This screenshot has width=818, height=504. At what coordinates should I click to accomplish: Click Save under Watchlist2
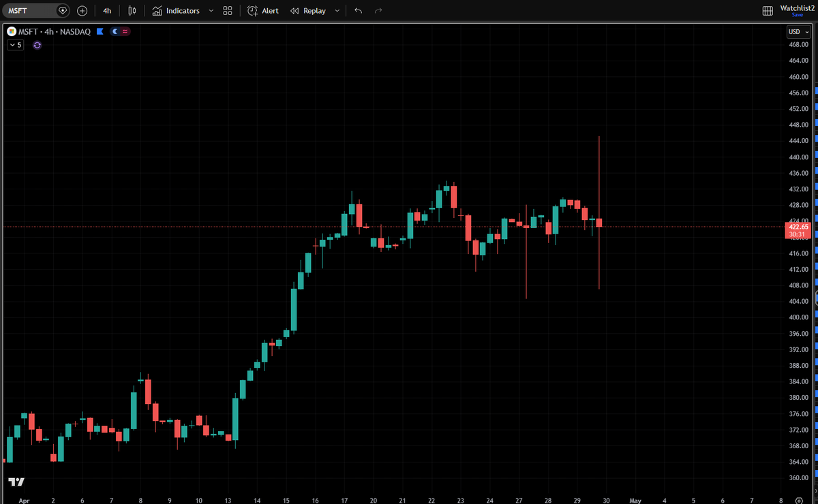coord(798,15)
